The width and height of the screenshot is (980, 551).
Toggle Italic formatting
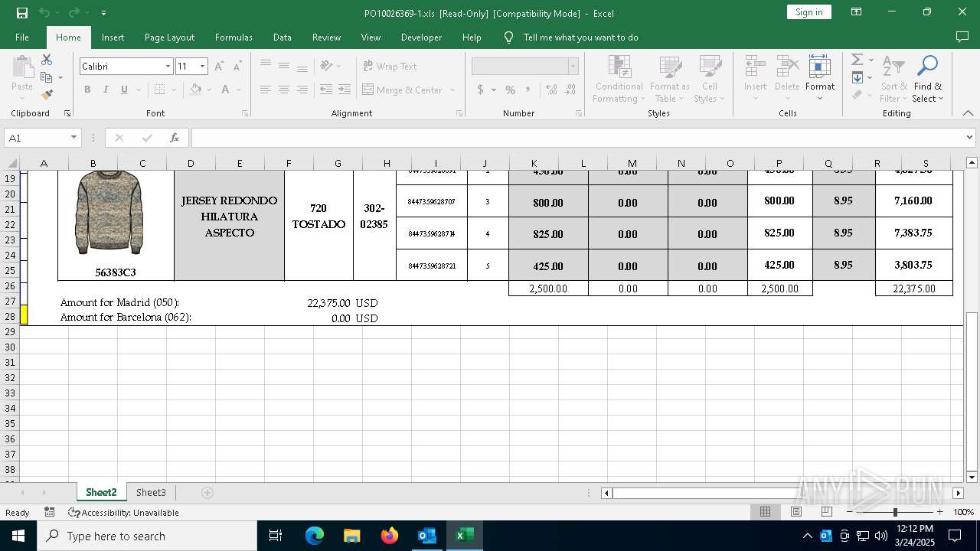click(x=106, y=90)
